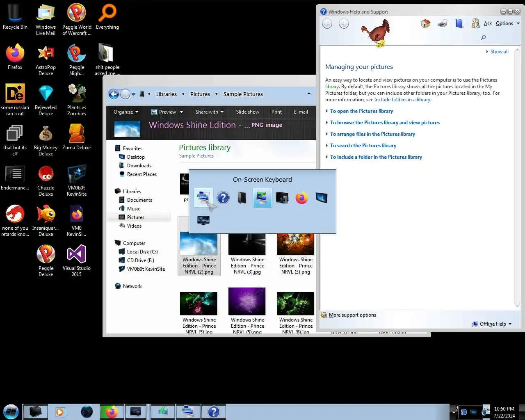This screenshot has height=420, width=525.
Task: Open the Share with dropdown
Action: [210, 112]
